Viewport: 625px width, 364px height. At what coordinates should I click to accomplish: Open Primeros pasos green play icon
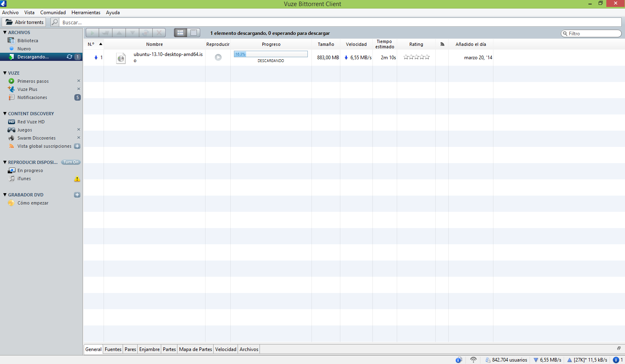click(x=11, y=81)
